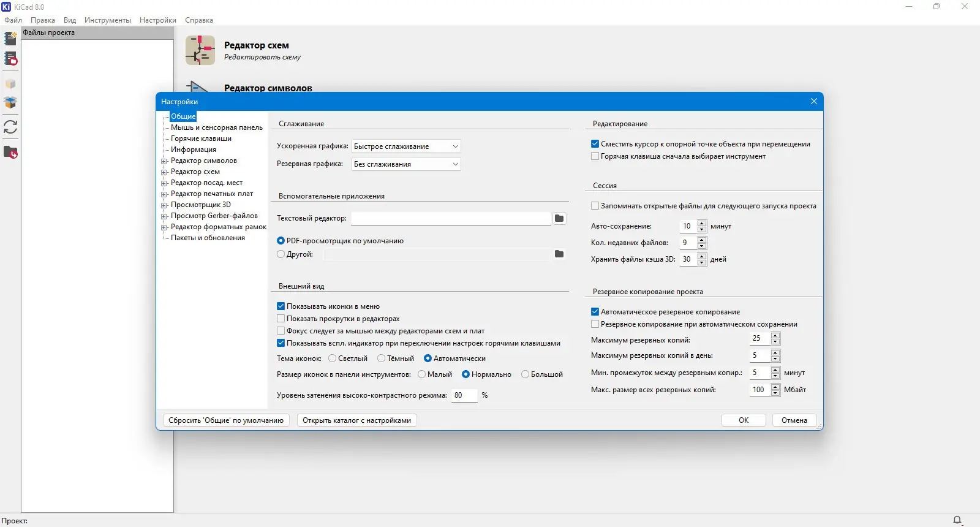Click folder icon next to Другой PDF viewer
The width and height of the screenshot is (980, 527).
click(x=559, y=254)
